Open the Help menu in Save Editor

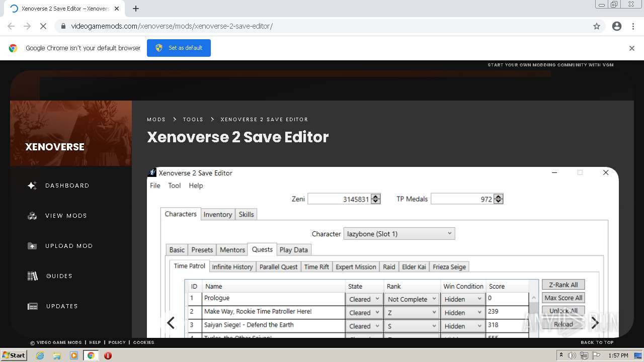[196, 186]
